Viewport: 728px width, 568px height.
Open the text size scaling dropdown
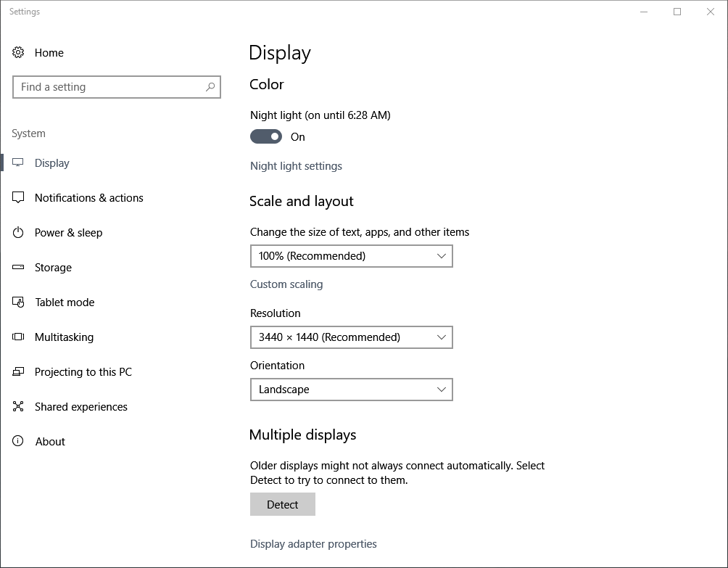pyautogui.click(x=351, y=256)
